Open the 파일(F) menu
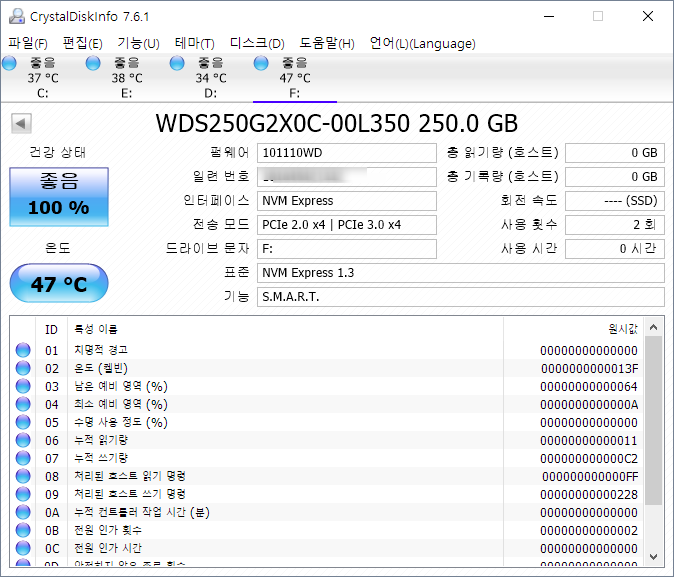 point(28,43)
